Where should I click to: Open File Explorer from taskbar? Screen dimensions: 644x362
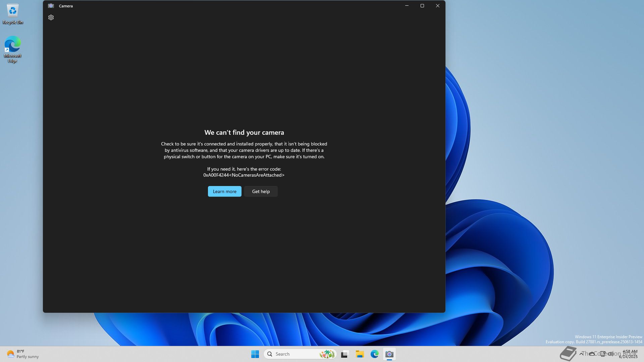pyautogui.click(x=360, y=354)
